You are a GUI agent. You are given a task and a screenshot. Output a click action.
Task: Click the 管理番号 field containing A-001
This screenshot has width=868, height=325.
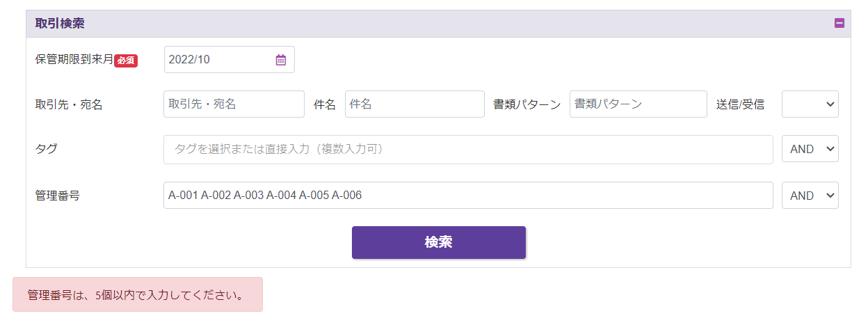tap(467, 196)
